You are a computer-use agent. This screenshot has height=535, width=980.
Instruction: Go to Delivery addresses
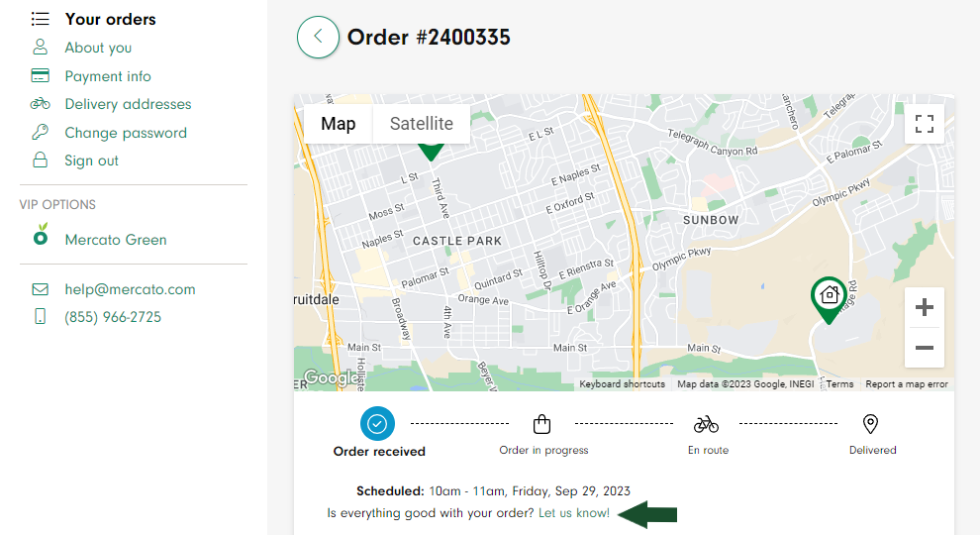(x=128, y=104)
